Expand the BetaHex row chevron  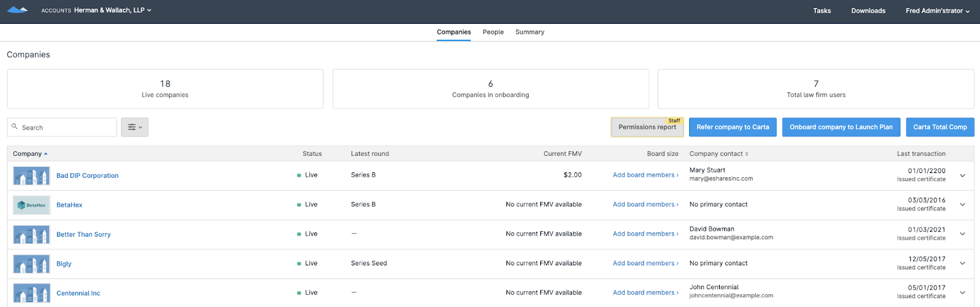[962, 205]
